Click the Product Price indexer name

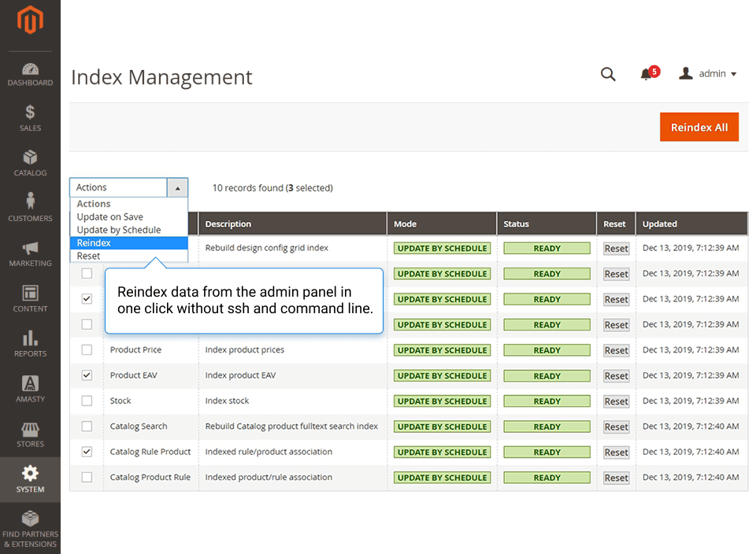(135, 349)
